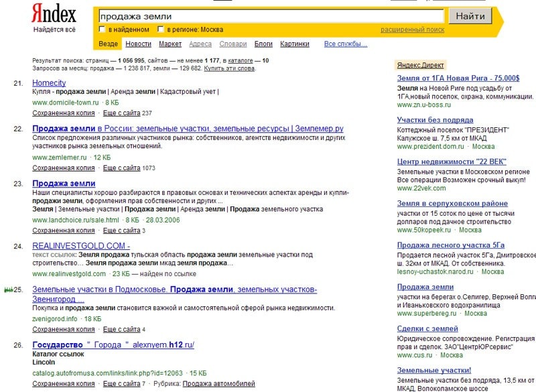Image resolution: width=536 pixels, height=392 pixels.
Task: Open saved copy of landchoice.ru result
Action: point(63,231)
